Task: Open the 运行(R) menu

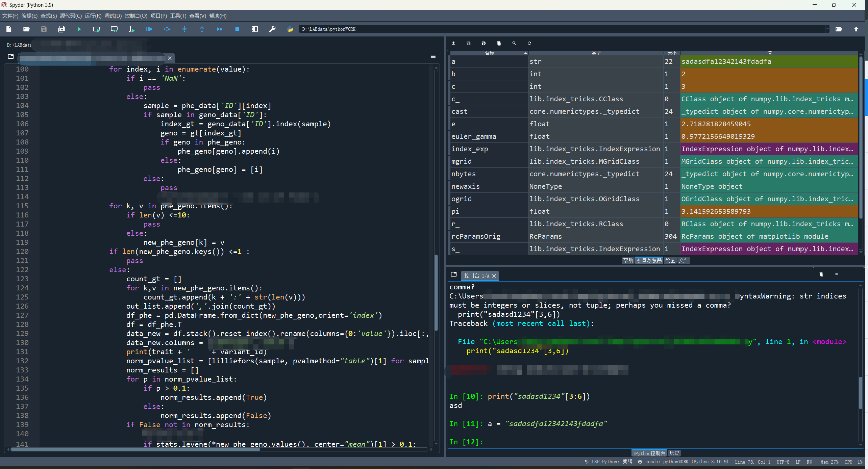Action: click(x=93, y=16)
